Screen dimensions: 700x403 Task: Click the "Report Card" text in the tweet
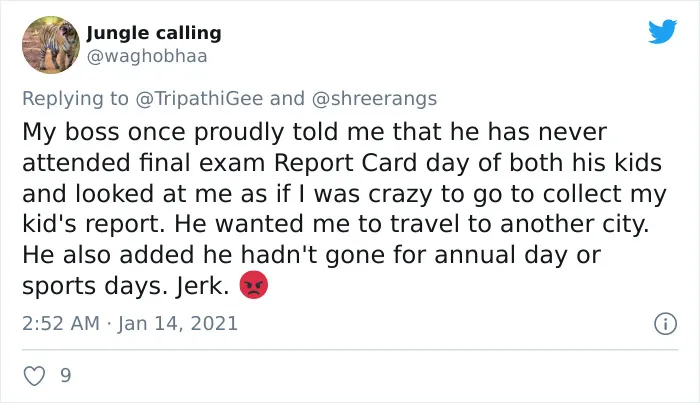pos(346,163)
